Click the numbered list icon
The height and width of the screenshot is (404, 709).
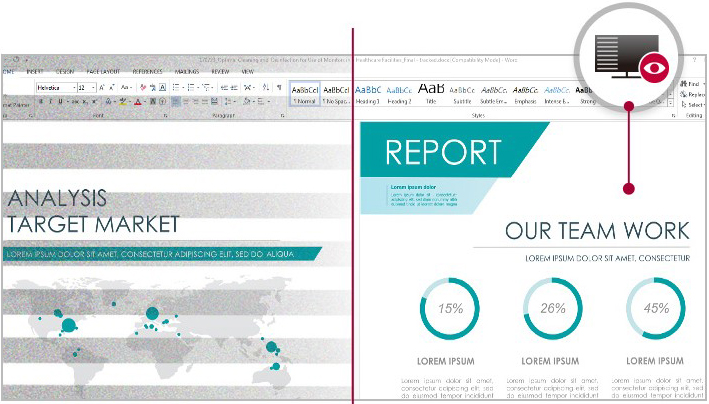click(x=190, y=88)
